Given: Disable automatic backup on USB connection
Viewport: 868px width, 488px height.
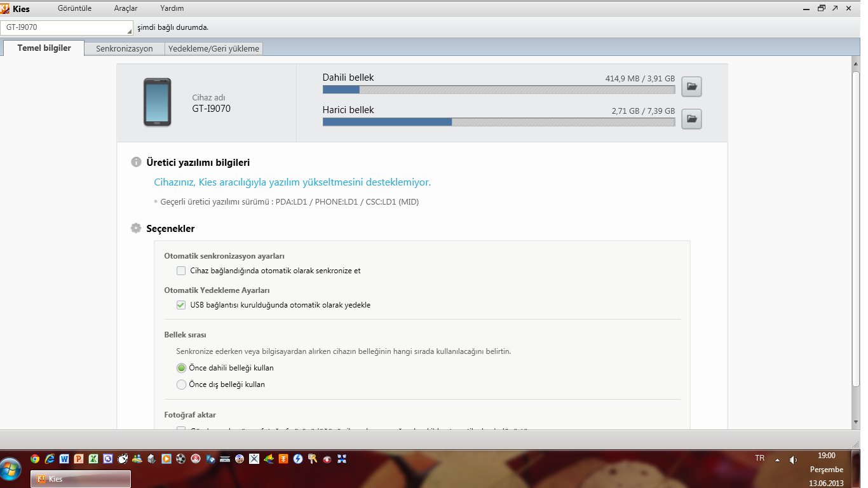Looking at the screenshot, I should [x=181, y=305].
